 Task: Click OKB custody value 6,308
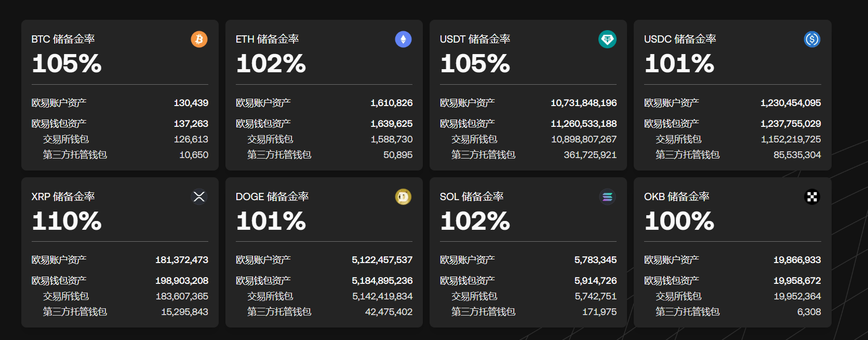(x=809, y=312)
